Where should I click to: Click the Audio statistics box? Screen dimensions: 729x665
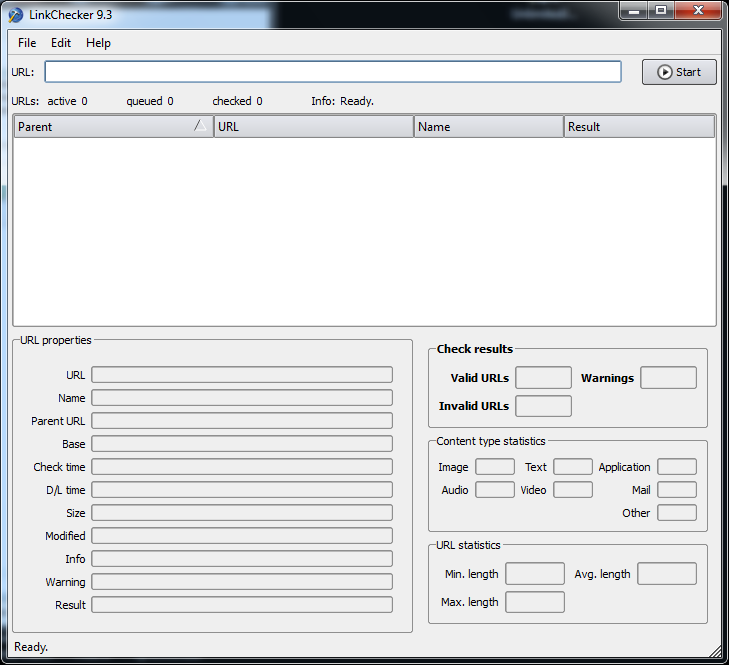pos(495,490)
